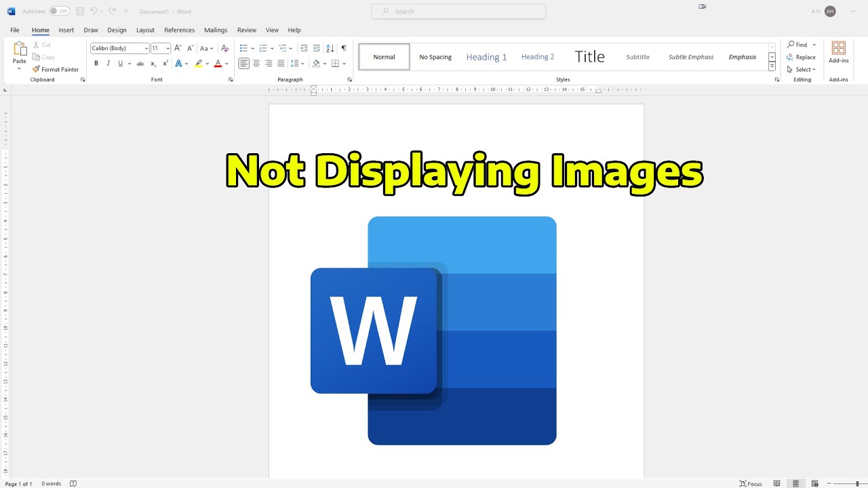Image resolution: width=868 pixels, height=488 pixels.
Task: Click the zoom slider handle in status bar
Action: [x=857, y=484]
